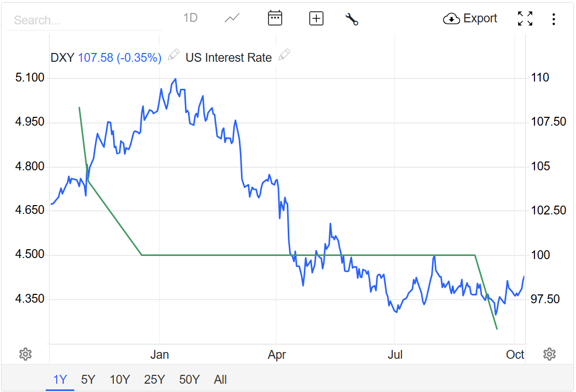Click the Search input field
576x392 pixels.
click(x=83, y=20)
